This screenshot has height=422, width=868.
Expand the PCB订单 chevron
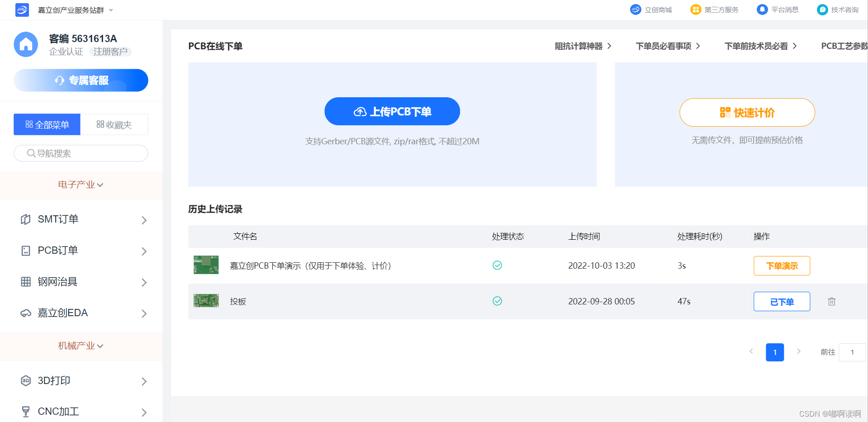click(144, 251)
